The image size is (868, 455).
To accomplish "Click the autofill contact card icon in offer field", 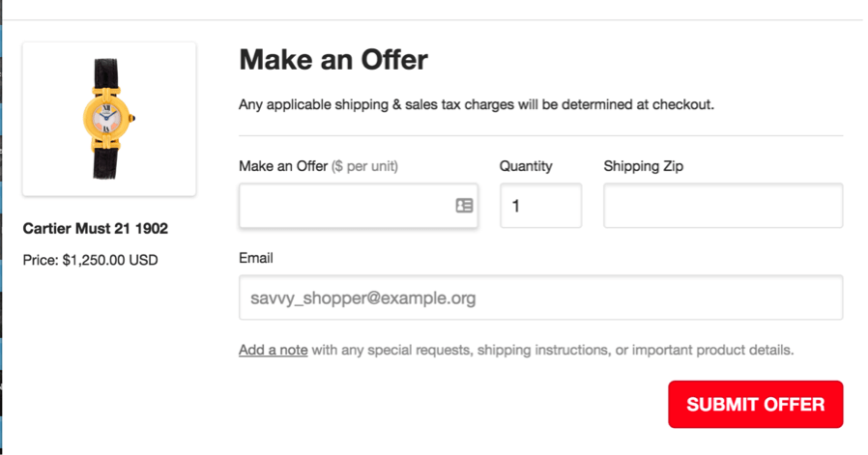I will tap(464, 206).
